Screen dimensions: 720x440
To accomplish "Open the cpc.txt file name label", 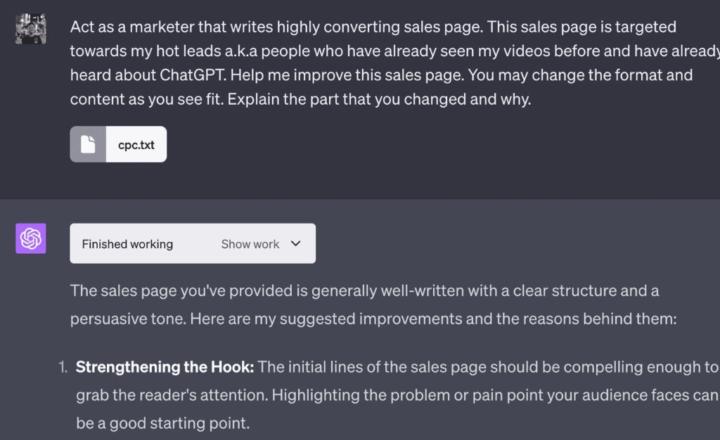I will (134, 145).
